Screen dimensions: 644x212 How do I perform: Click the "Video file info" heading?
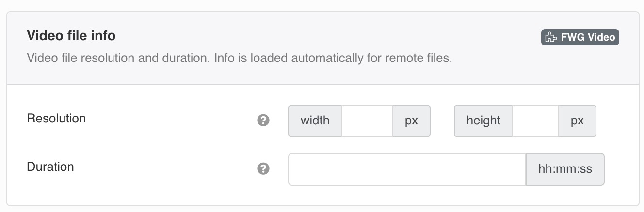click(71, 36)
